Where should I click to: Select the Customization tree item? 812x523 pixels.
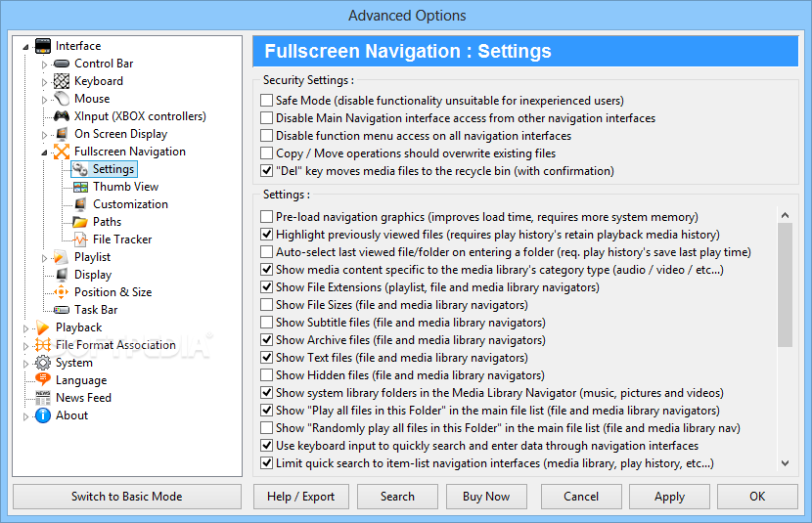pyautogui.click(x=130, y=204)
